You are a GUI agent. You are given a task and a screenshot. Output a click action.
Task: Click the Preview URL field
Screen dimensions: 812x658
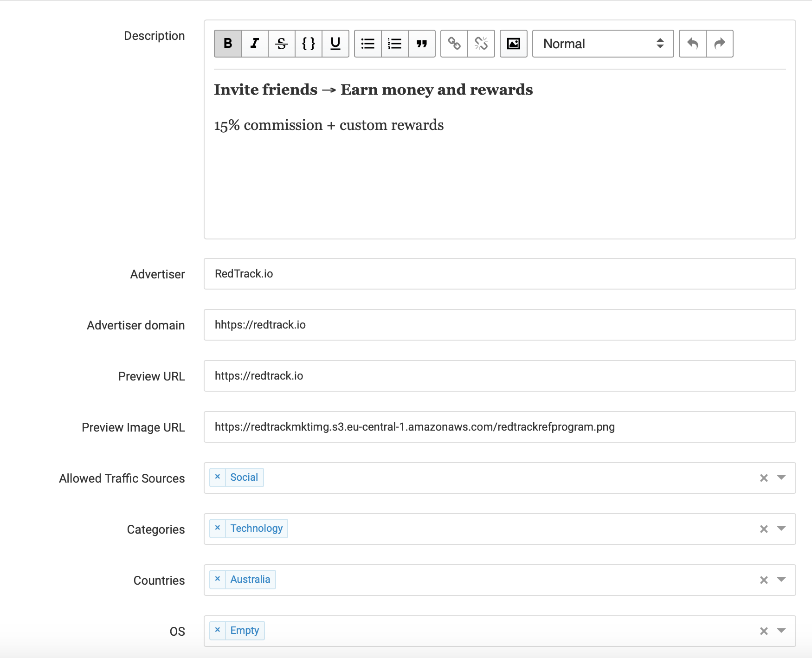500,376
